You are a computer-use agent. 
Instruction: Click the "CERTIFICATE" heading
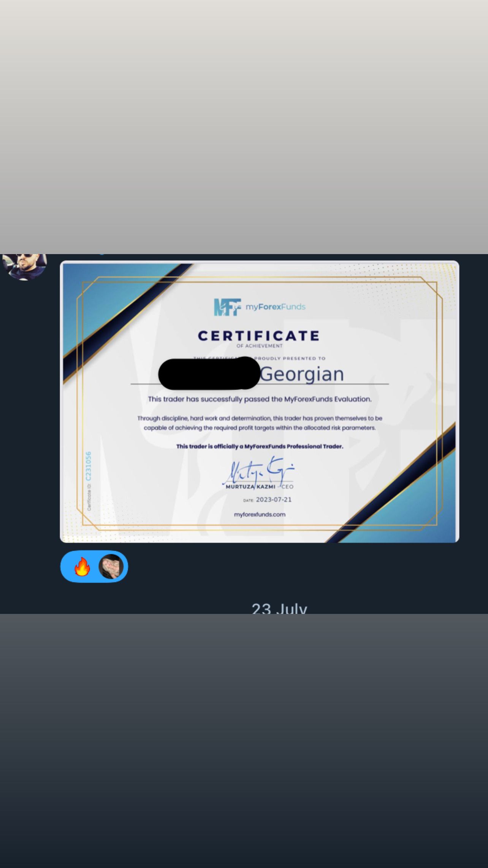click(x=259, y=336)
